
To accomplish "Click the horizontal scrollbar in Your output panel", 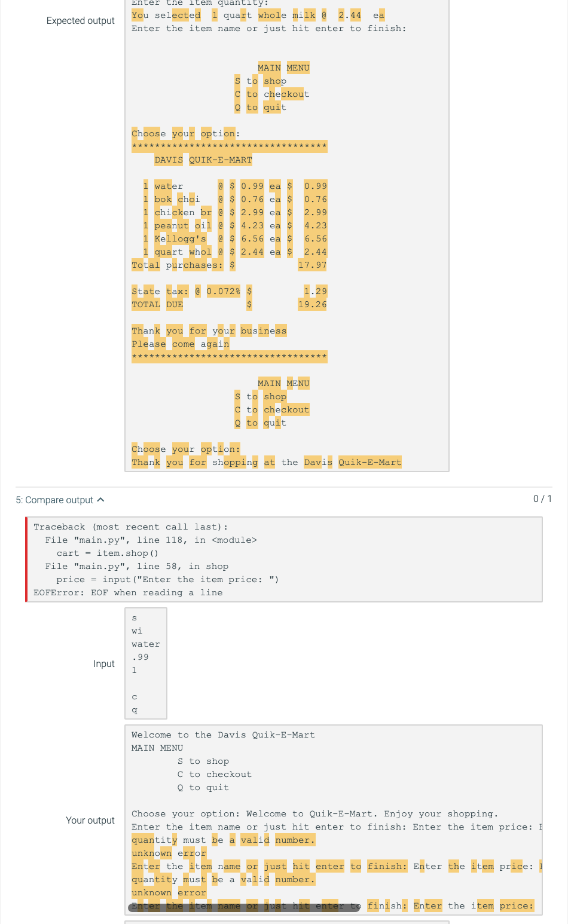I will click(x=245, y=907).
